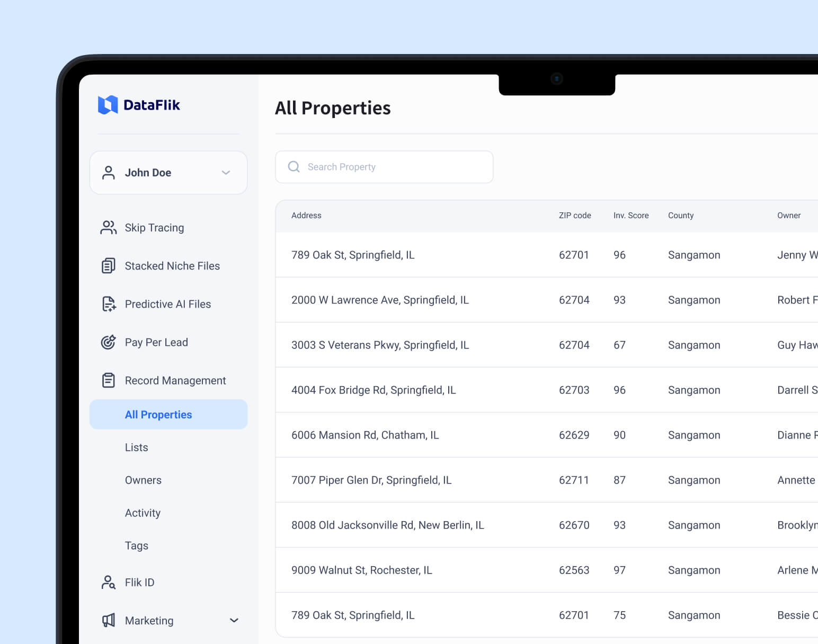818x644 pixels.
Task: Open Tags submenu entry
Action: tap(136, 546)
